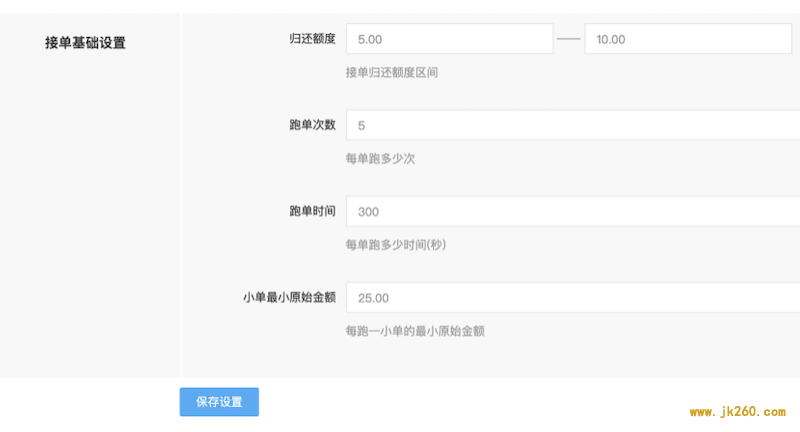Click empty sidebar area beneath 接单基础设置
The height and width of the screenshot is (432, 800).
89,214
